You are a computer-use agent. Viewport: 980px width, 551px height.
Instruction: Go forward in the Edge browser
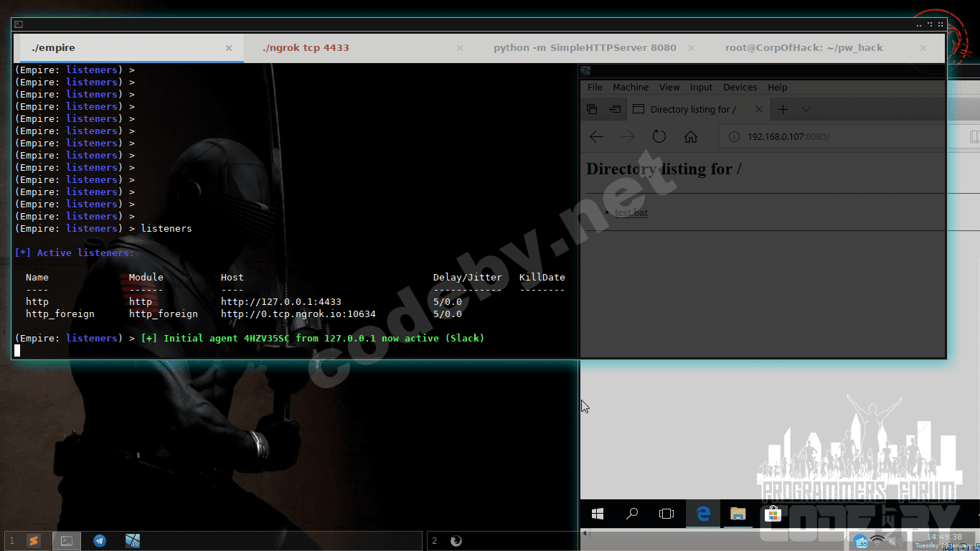point(628,136)
